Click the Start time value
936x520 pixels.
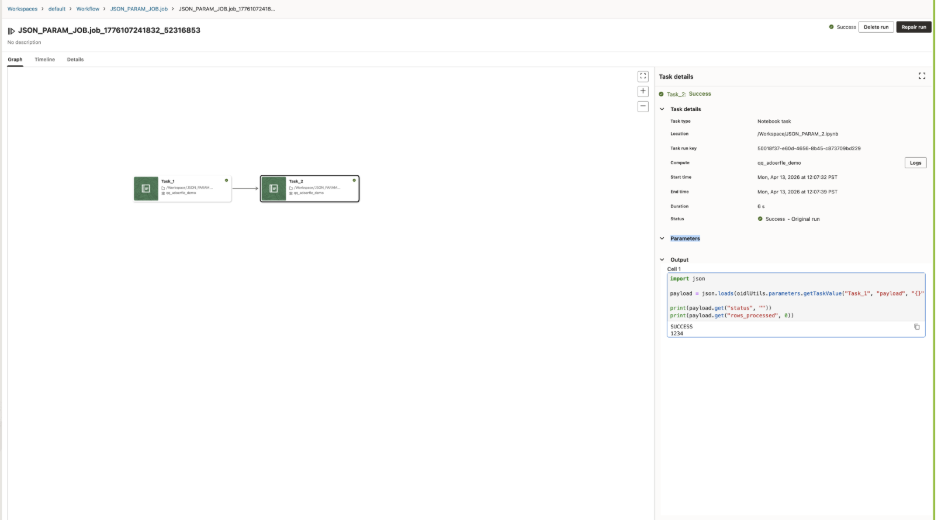(x=798, y=177)
